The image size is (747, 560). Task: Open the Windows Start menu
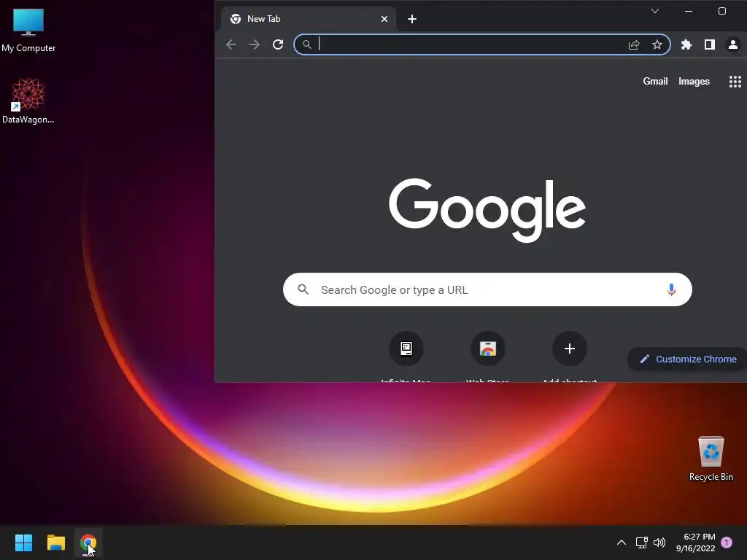tap(23, 542)
